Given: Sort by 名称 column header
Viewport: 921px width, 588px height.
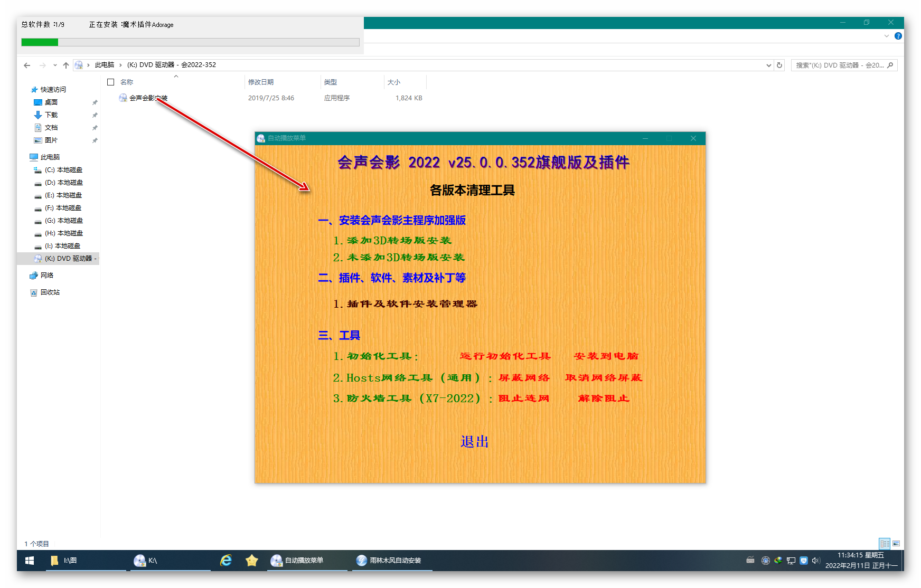Looking at the screenshot, I should pyautogui.click(x=127, y=82).
